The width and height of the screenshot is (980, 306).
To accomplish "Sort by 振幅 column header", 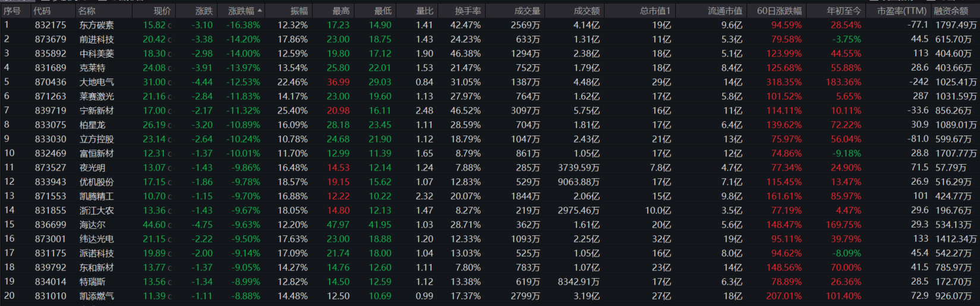I will 299,11.
